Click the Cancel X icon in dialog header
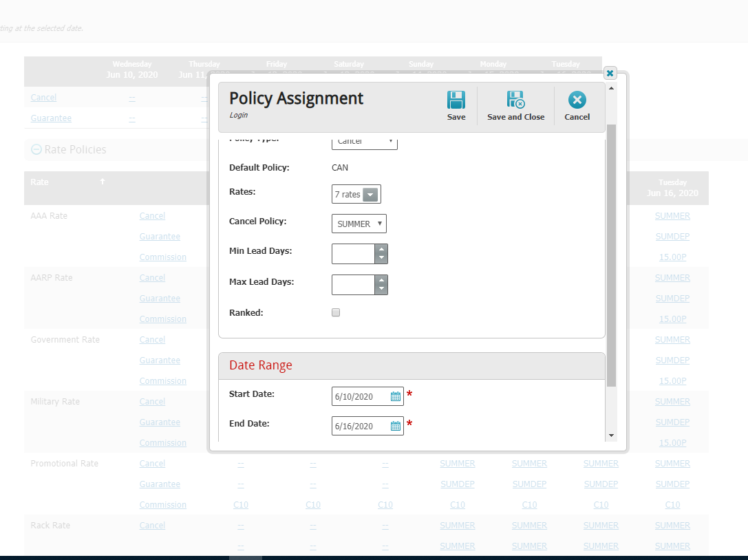This screenshot has width=748, height=560. tap(577, 100)
